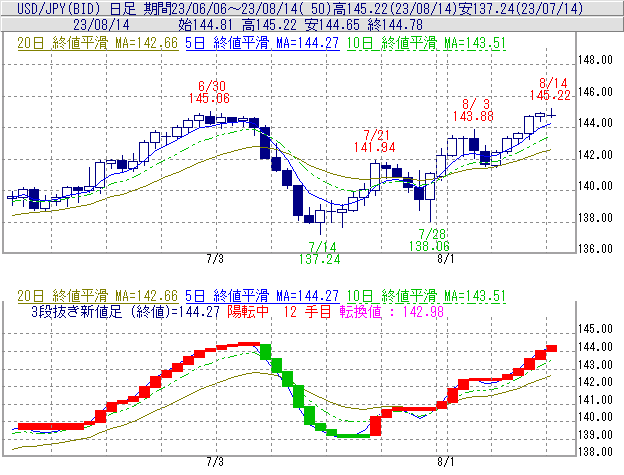Click the 20日 終値平滑 MA=142.66 legend in upper chart
The width and height of the screenshot is (624, 475).
click(x=98, y=43)
